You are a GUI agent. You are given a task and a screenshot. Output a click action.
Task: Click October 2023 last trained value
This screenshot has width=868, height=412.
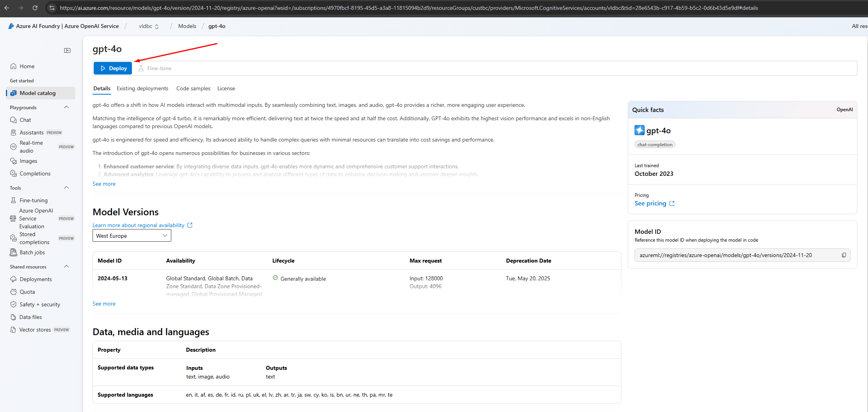pos(654,174)
